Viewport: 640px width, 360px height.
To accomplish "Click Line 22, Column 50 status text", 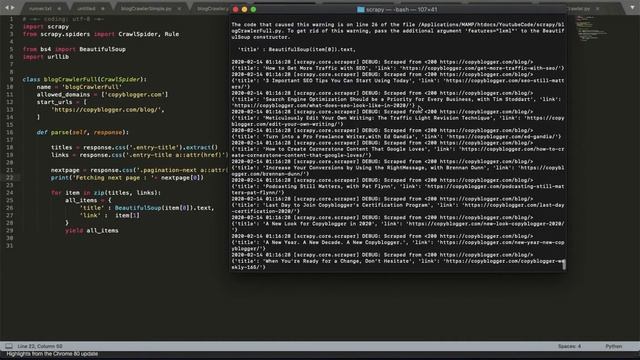I will pyautogui.click(x=40, y=346).
